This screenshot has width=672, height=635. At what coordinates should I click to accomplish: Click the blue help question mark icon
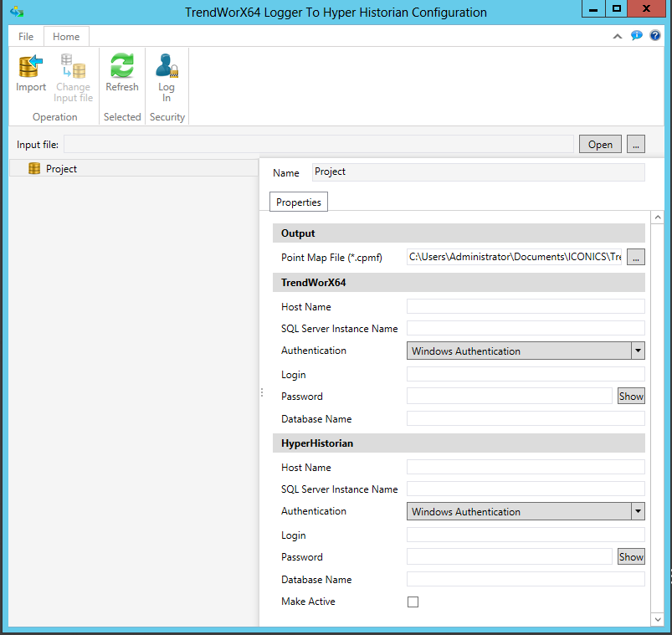pos(655,36)
